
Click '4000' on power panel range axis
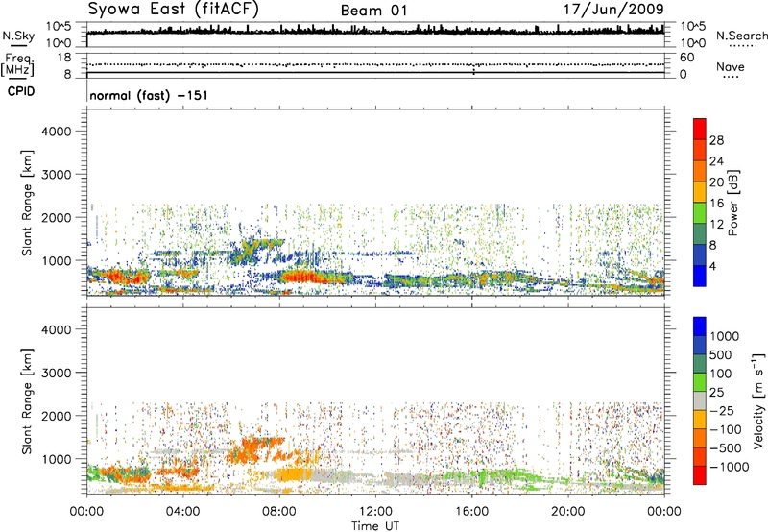pyautogui.click(x=56, y=132)
